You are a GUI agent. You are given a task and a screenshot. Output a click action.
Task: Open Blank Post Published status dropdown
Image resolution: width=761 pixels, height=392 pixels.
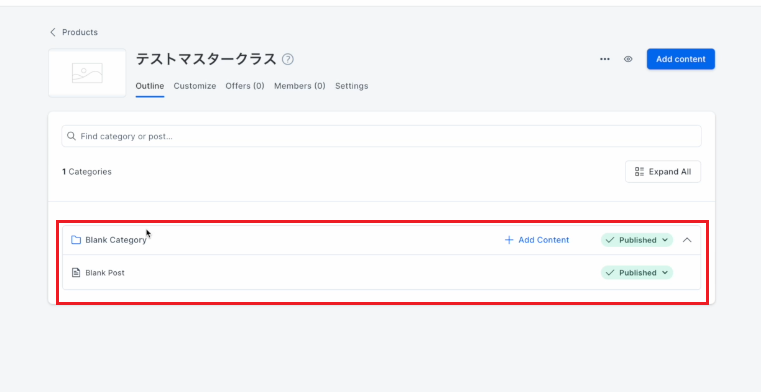pyautogui.click(x=637, y=273)
